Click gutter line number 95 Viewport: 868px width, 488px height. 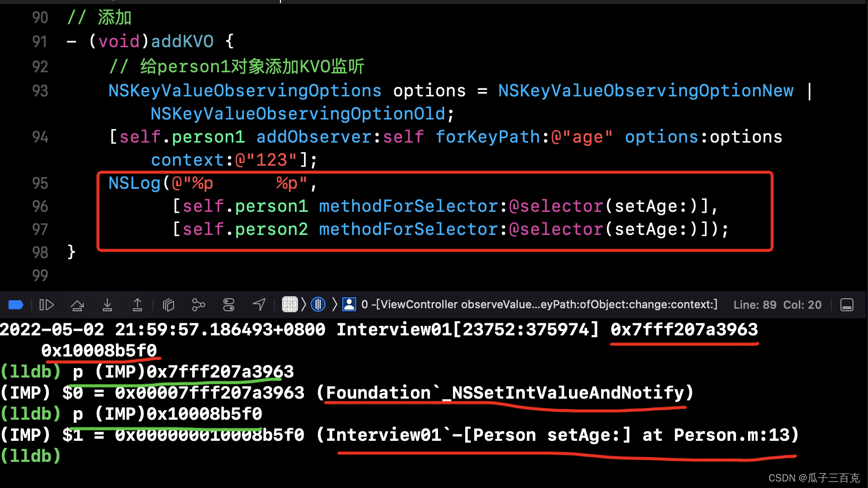click(x=40, y=183)
